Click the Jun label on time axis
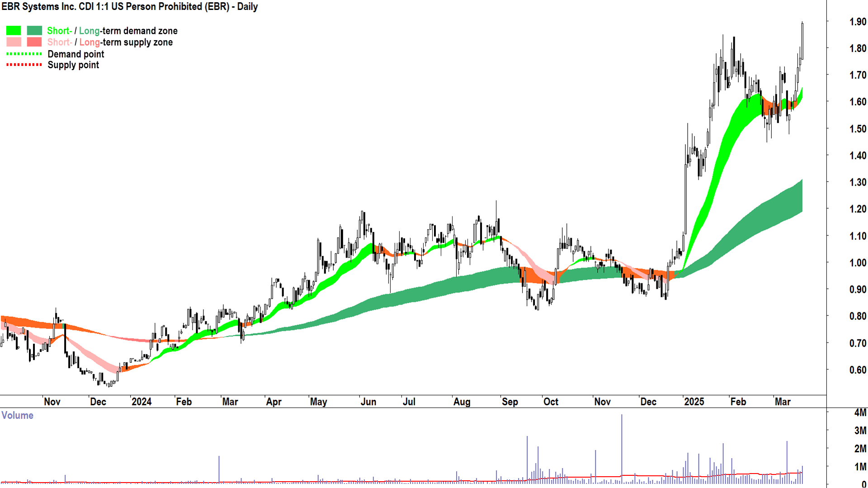Viewport: 868px width, 488px height. pyautogui.click(x=368, y=402)
